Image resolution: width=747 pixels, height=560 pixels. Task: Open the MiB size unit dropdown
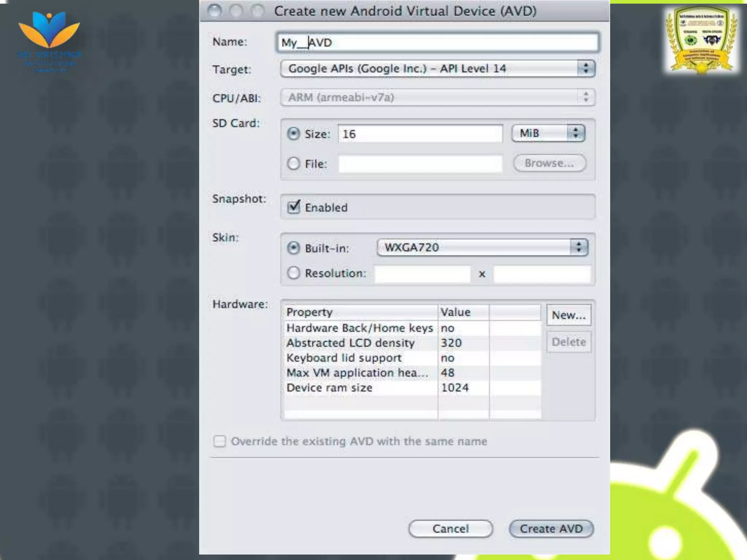pyautogui.click(x=548, y=133)
